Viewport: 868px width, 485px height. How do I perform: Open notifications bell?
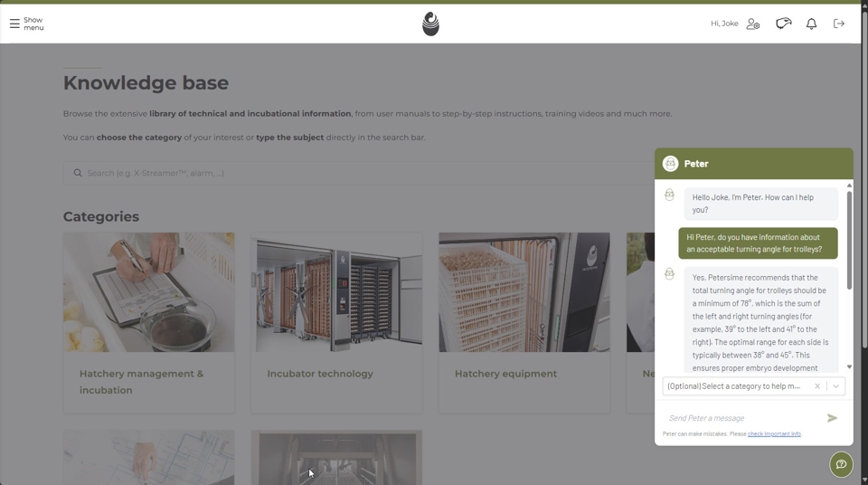(811, 24)
